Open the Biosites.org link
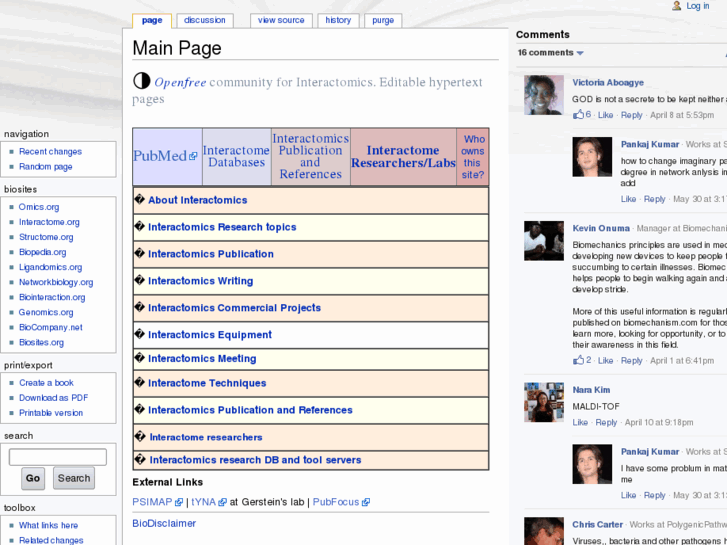Viewport: 727px width, 545px height. point(41,342)
